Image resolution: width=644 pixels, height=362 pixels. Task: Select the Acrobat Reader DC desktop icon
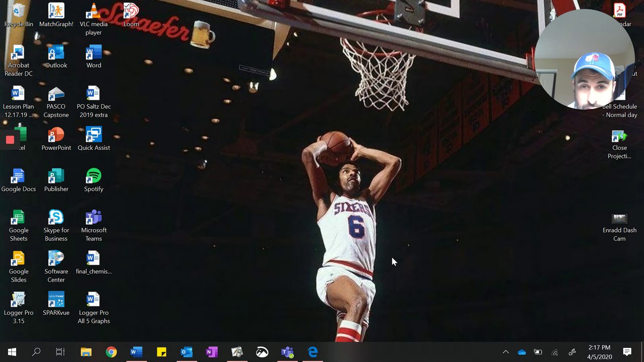19,60
